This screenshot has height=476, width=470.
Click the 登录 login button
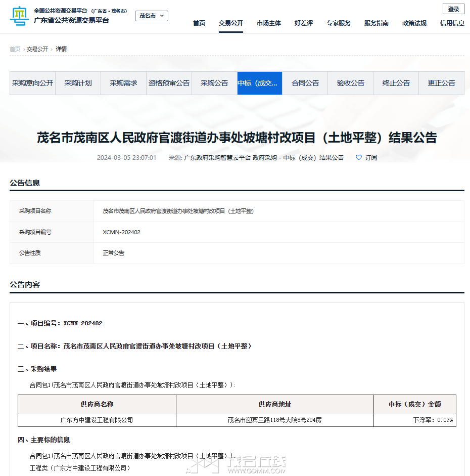pyautogui.click(x=454, y=9)
